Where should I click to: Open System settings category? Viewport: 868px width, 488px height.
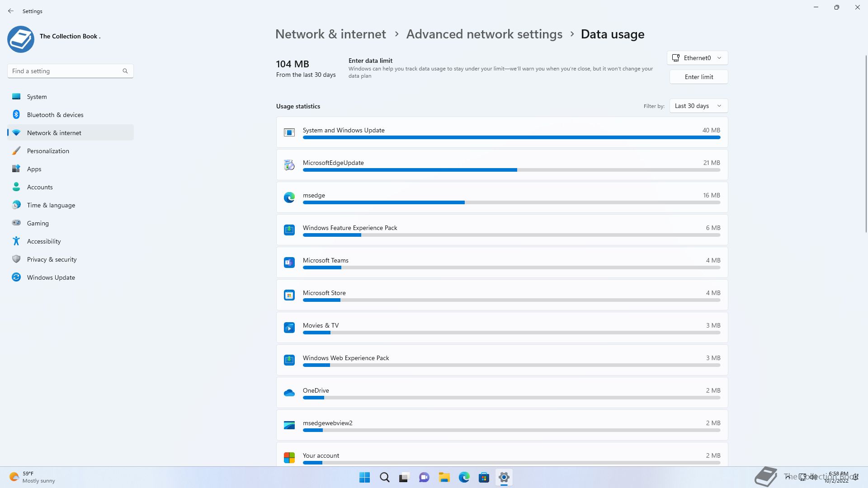[71, 97]
